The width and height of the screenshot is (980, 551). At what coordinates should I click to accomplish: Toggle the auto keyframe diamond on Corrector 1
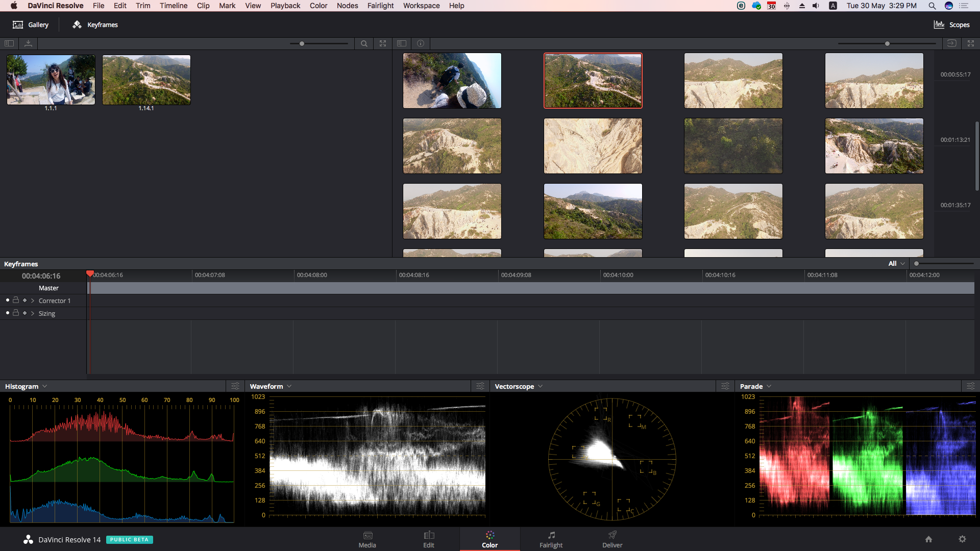(x=24, y=300)
